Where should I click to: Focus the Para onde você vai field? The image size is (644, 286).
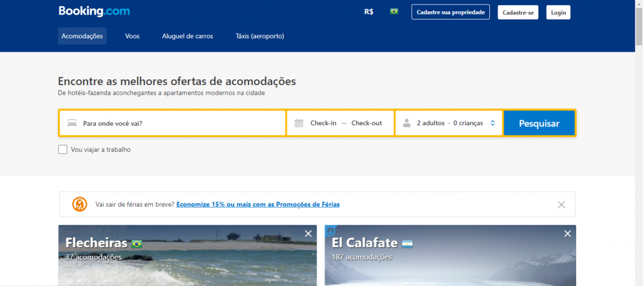click(x=172, y=123)
